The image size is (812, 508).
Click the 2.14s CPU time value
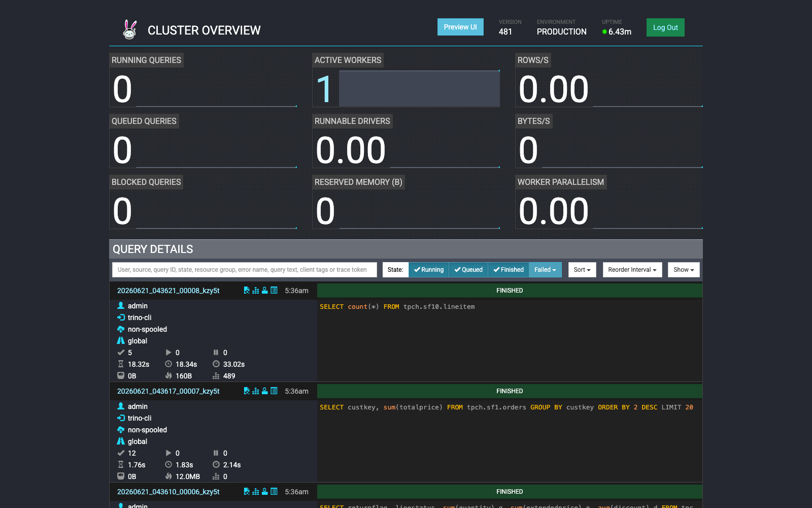point(232,465)
